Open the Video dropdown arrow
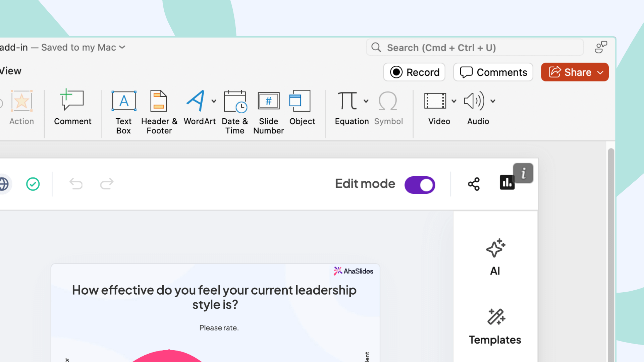Image resolution: width=644 pixels, height=362 pixels. (454, 101)
